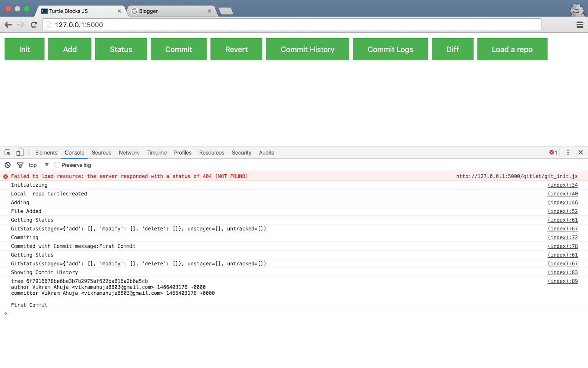Viewport: 588px width, 368px height.
Task: Click the red 404 error icon
Action: pyautogui.click(x=6, y=177)
